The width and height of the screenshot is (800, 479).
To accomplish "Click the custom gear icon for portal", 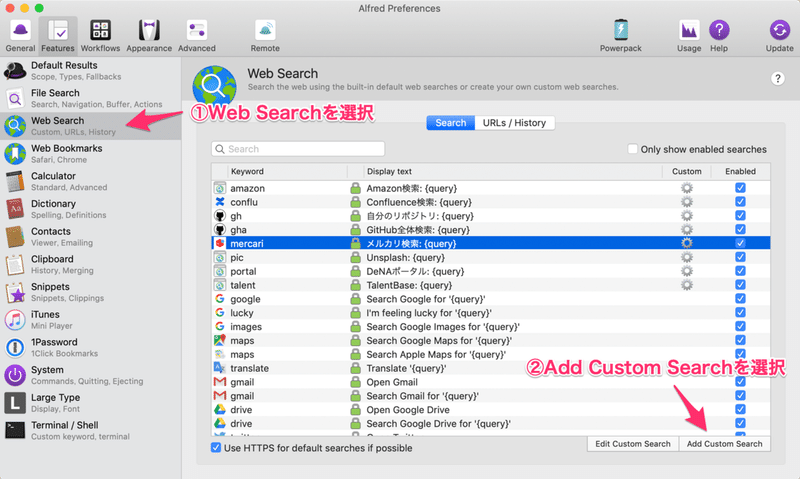I will click(x=687, y=271).
